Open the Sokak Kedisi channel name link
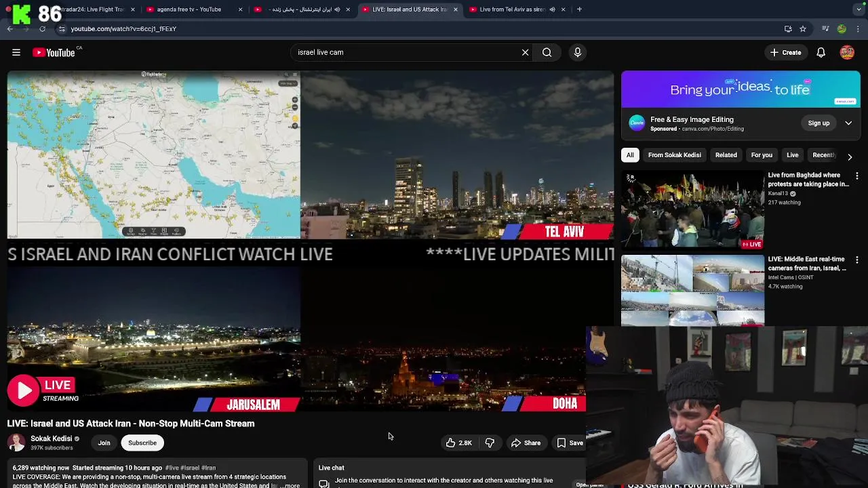Image resolution: width=868 pixels, height=488 pixels. pyautogui.click(x=51, y=439)
